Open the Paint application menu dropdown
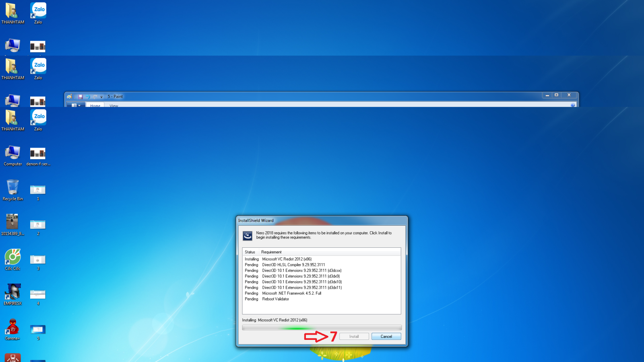Screen dimensions: 644x362 click(x=76, y=105)
